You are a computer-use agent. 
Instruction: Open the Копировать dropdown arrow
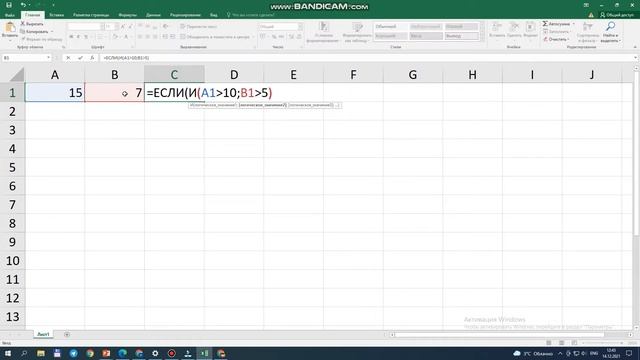(x=52, y=31)
